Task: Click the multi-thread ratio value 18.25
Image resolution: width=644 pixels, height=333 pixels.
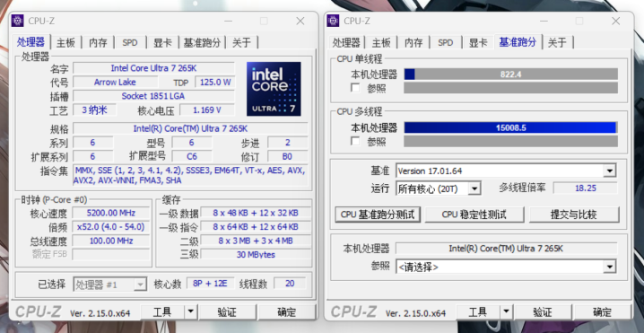Action: 586,188
